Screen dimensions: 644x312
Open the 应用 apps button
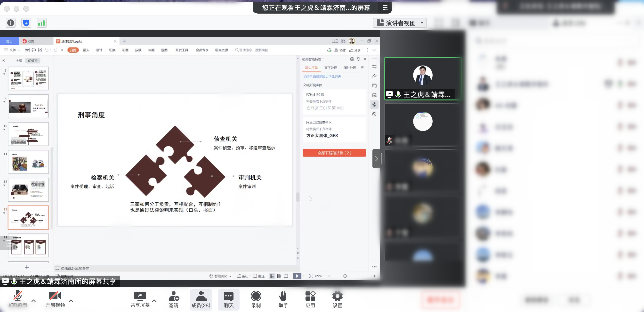(310, 299)
